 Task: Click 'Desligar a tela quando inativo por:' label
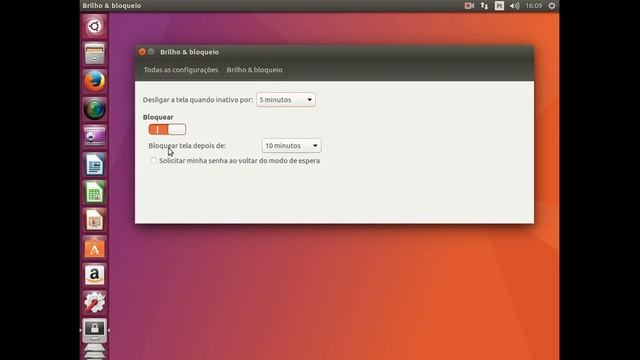(x=198, y=100)
